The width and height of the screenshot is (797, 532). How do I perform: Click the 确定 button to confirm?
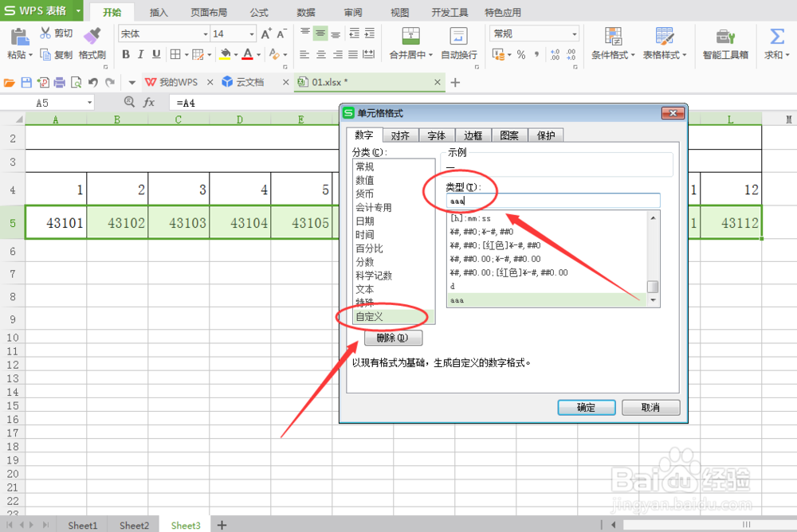pyautogui.click(x=587, y=407)
